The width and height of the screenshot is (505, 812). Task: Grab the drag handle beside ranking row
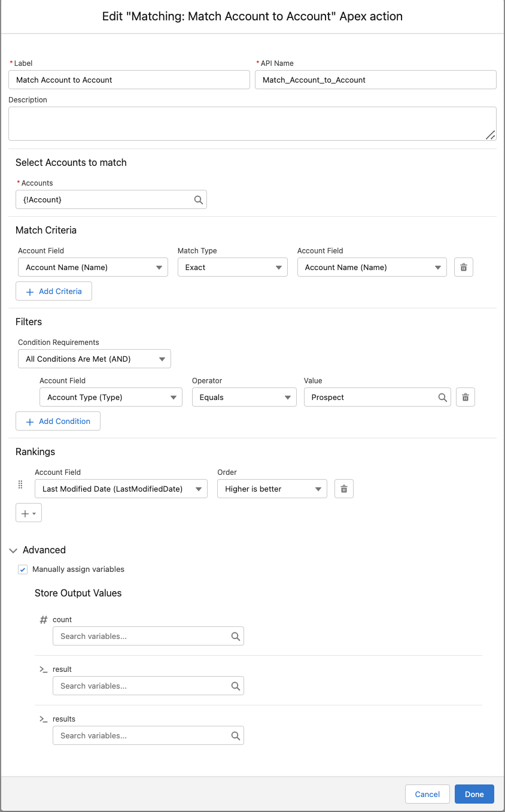pos(20,485)
